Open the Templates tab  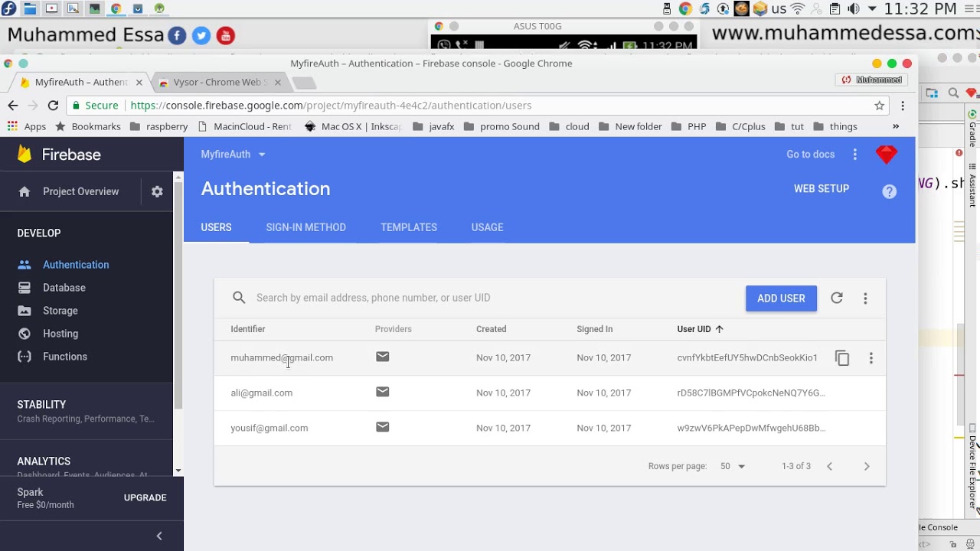click(409, 227)
